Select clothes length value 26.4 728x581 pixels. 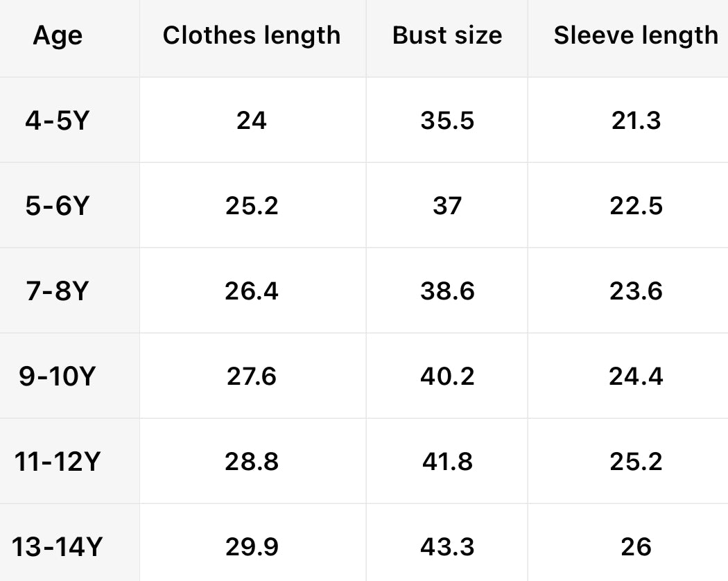[251, 291]
